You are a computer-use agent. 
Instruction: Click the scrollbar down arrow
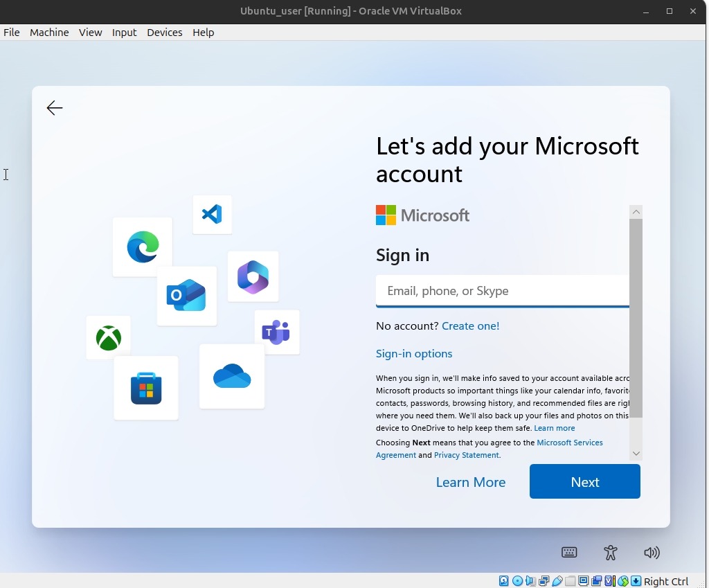636,453
